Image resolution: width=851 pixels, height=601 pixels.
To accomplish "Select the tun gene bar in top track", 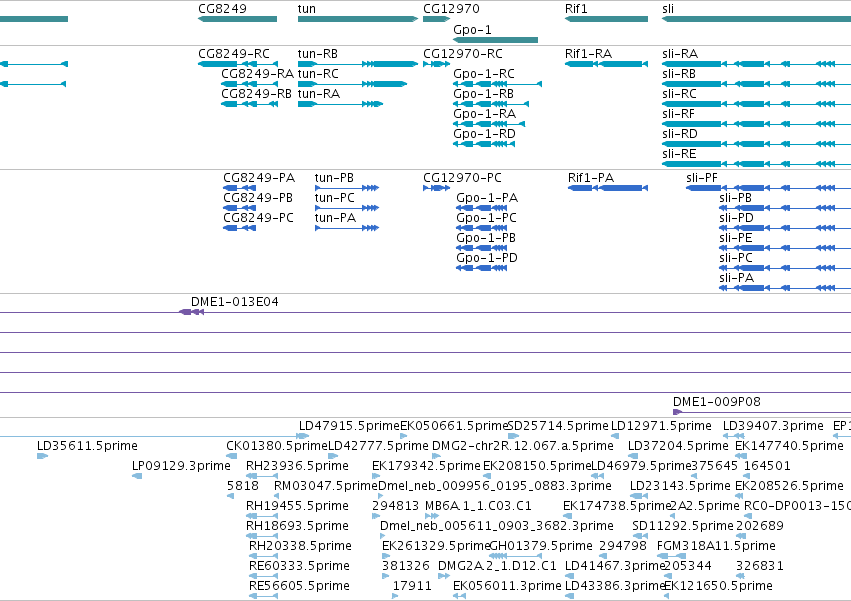I will pyautogui.click(x=358, y=19).
